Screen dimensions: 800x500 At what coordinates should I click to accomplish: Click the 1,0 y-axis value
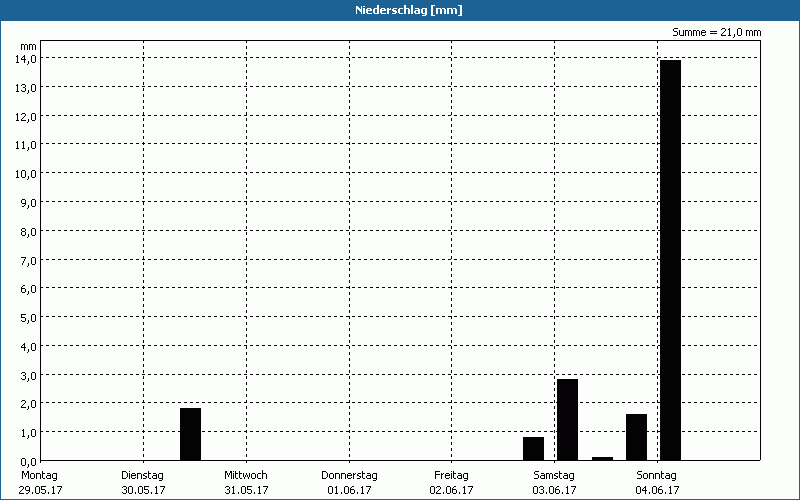tap(28, 433)
